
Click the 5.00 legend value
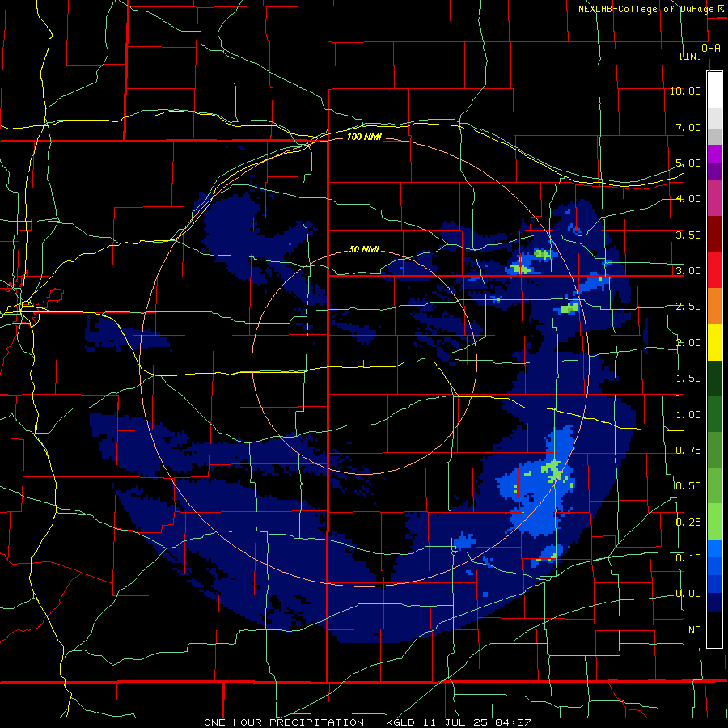click(688, 163)
